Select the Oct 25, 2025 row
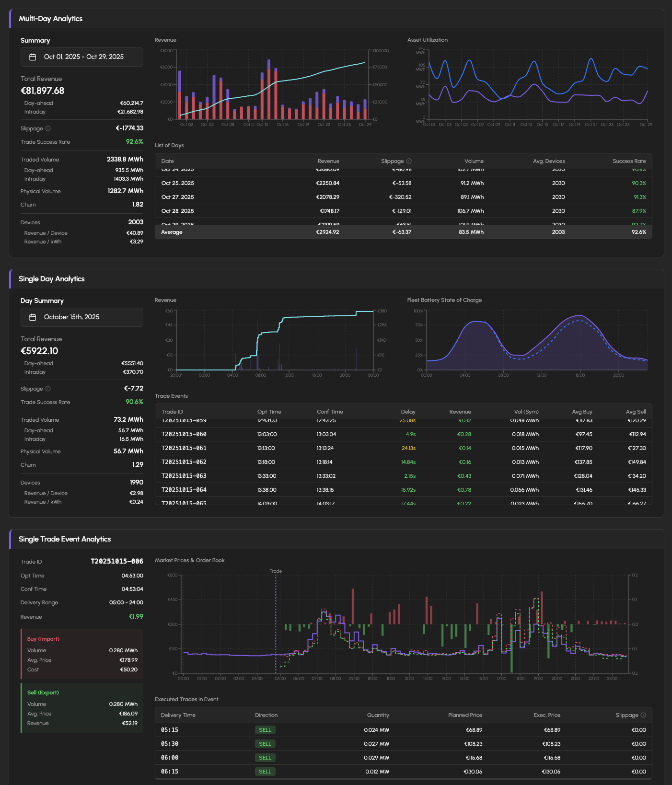The image size is (672, 785). [403, 183]
